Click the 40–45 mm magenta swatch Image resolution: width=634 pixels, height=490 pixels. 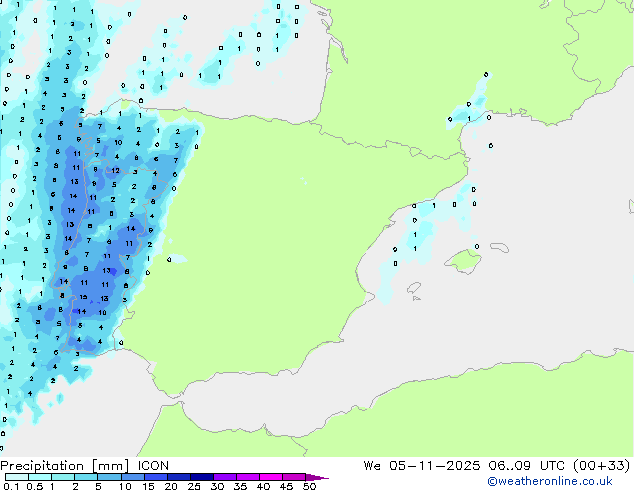point(271,477)
